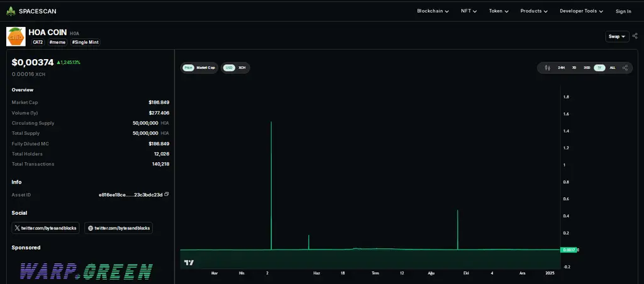Image resolution: width=644 pixels, height=284 pixels.
Task: Copy the Asset ID with copy icon
Action: click(166, 194)
